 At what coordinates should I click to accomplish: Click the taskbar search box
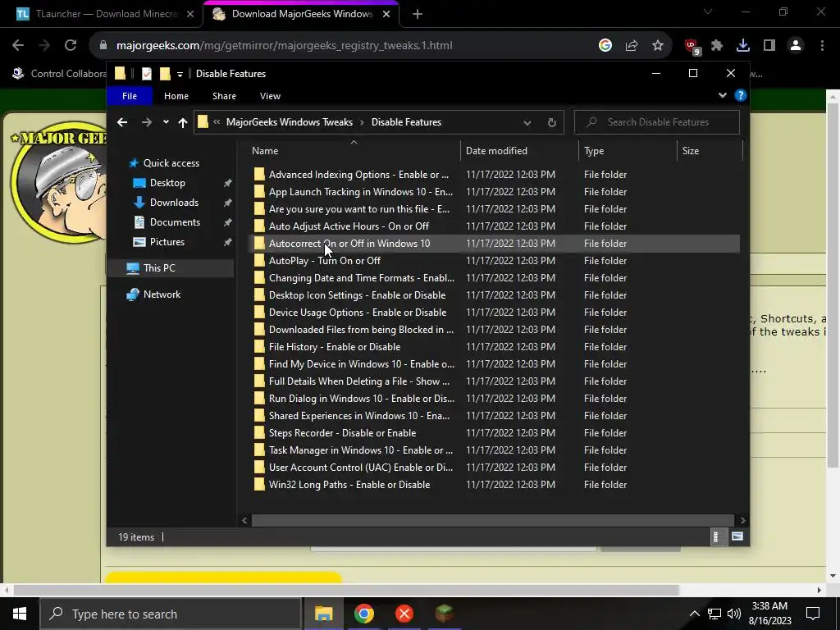pyautogui.click(x=171, y=614)
